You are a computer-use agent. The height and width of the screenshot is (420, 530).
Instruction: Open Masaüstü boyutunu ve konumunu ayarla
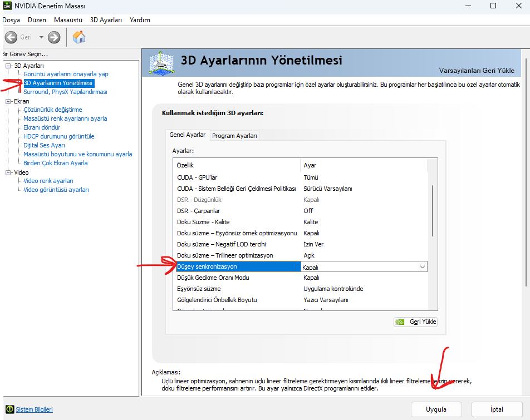[78, 154]
